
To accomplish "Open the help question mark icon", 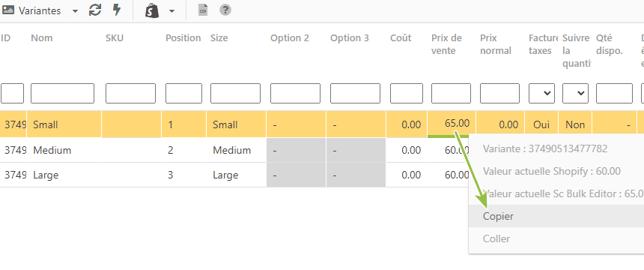I will (x=225, y=10).
